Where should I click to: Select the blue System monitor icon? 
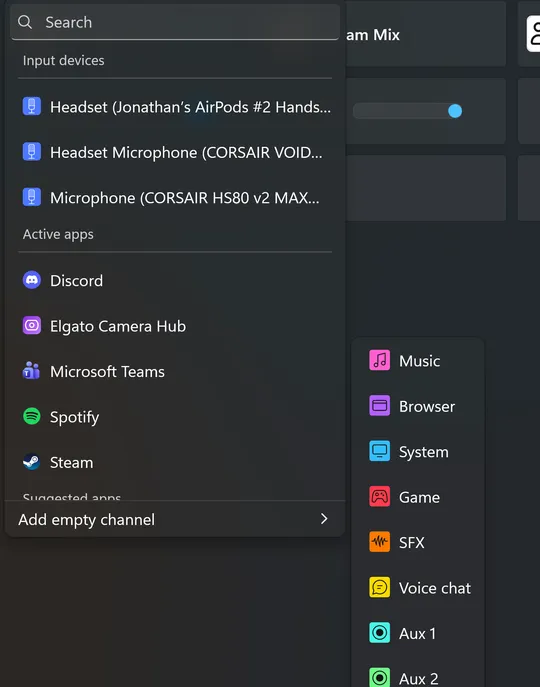380,451
